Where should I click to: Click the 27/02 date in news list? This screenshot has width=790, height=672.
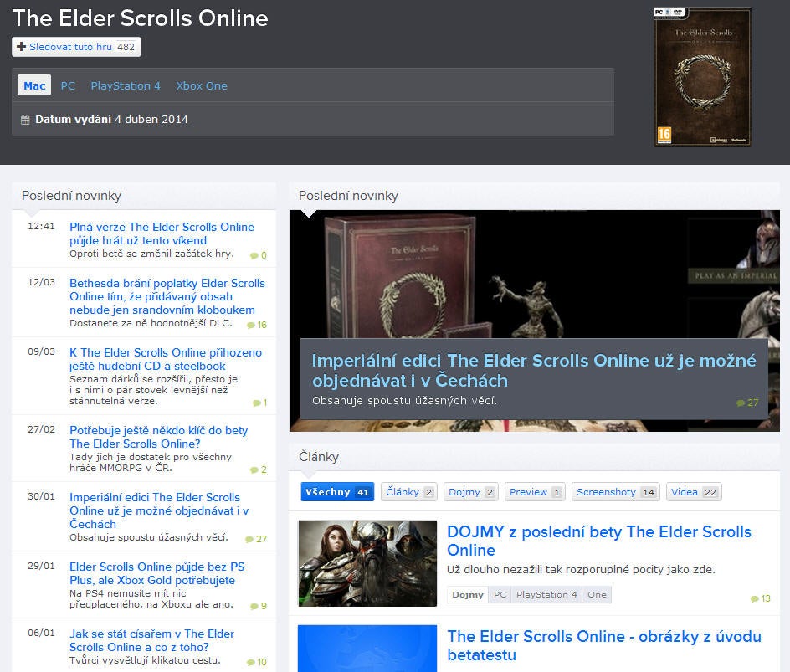[41, 429]
